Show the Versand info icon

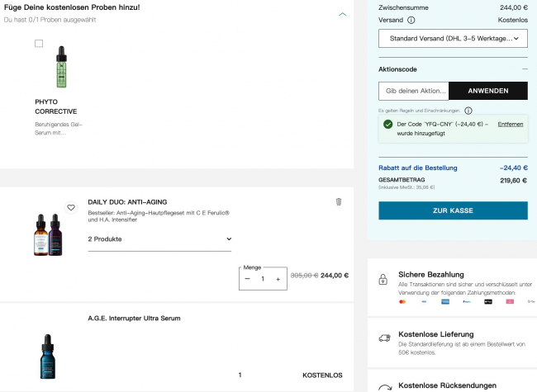[411, 20]
